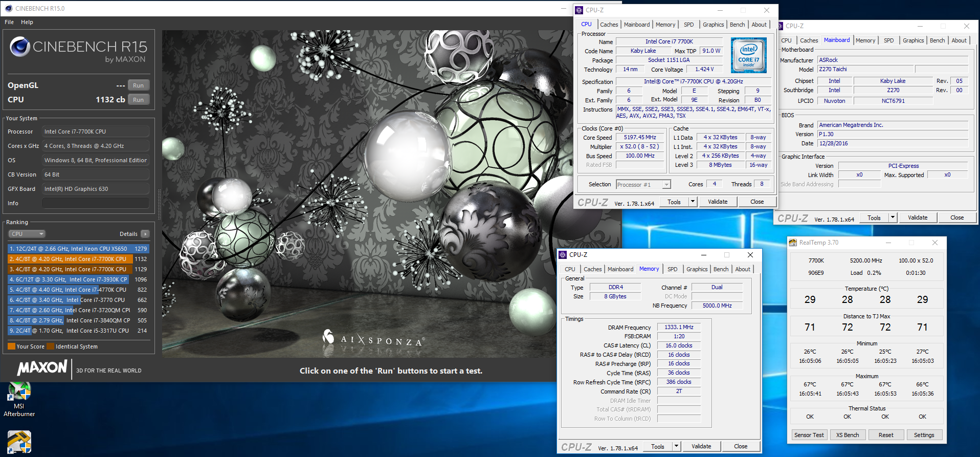Click XS Bench button in RealTemp
This screenshot has width=980, height=457.
tap(848, 435)
